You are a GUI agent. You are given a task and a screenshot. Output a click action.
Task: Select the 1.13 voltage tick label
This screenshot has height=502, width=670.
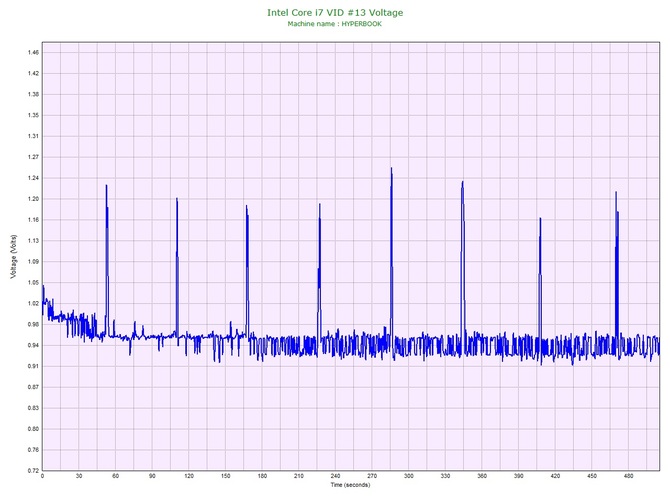click(x=33, y=241)
